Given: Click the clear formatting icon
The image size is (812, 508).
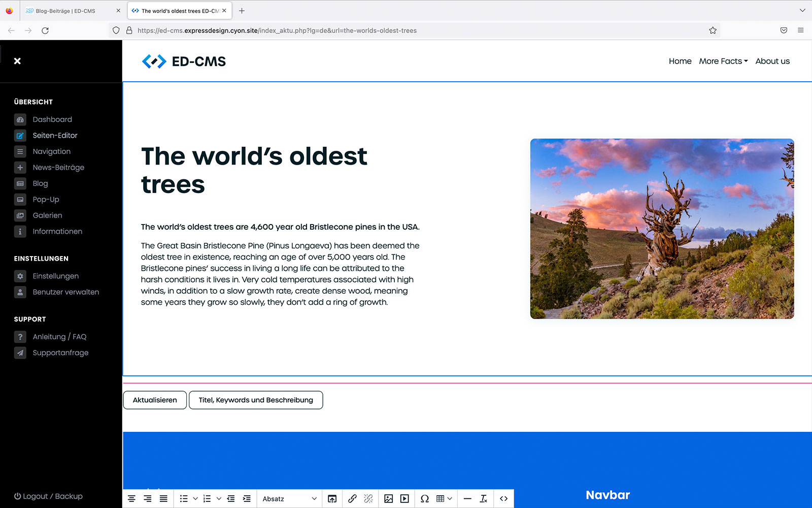Looking at the screenshot, I should [x=484, y=499].
